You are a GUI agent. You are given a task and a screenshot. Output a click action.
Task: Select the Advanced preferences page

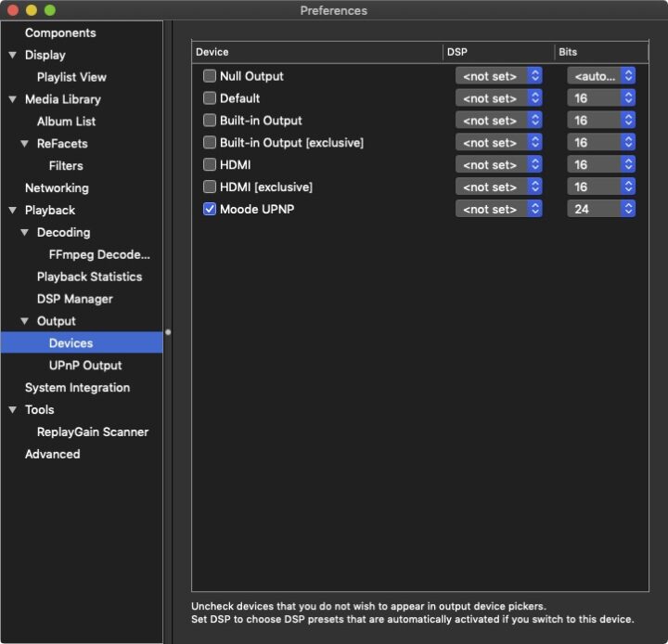click(52, 454)
